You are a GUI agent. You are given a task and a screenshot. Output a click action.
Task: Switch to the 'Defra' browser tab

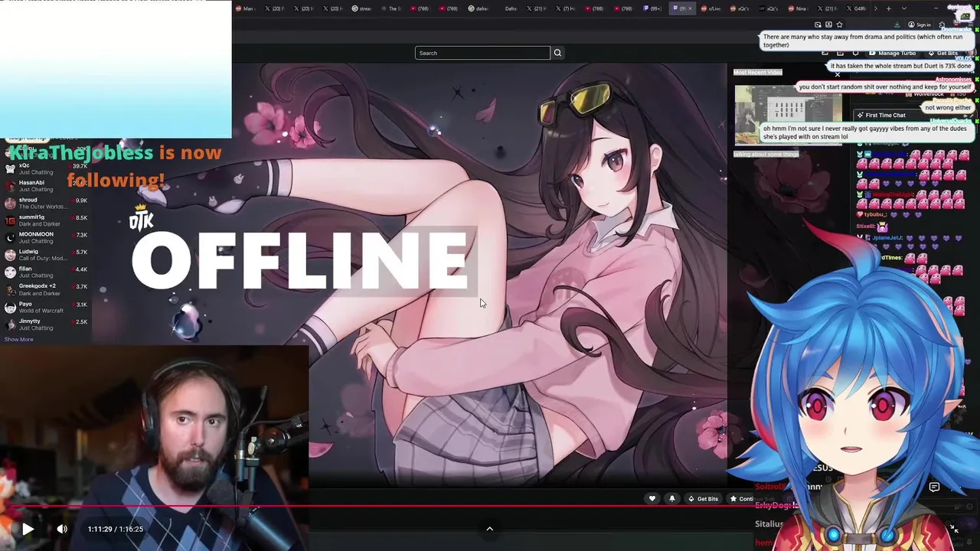[511, 8]
